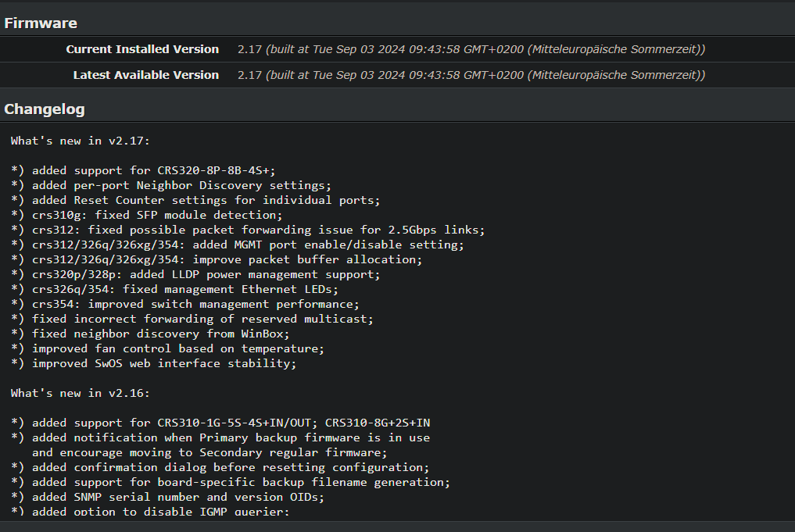Click the SNMP serial number OIDs line

(x=167, y=497)
